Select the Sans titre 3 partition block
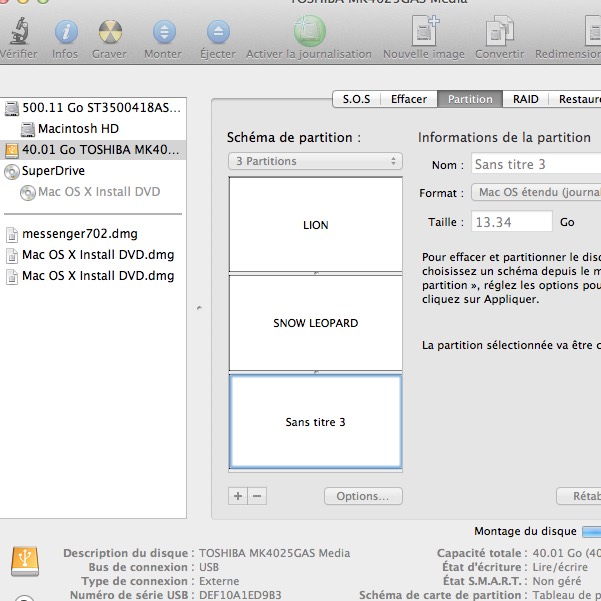This screenshot has width=601, height=601. click(x=315, y=422)
